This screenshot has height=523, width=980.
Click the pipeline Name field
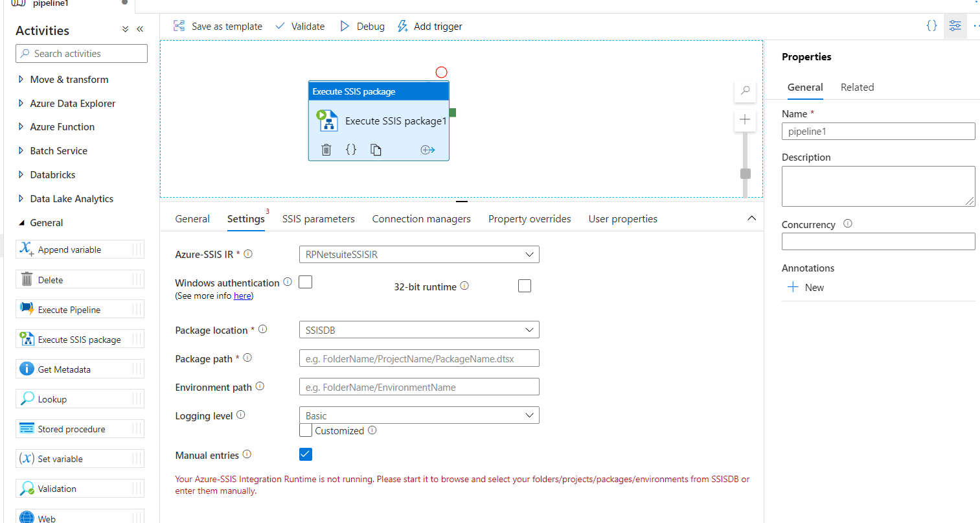coord(878,132)
